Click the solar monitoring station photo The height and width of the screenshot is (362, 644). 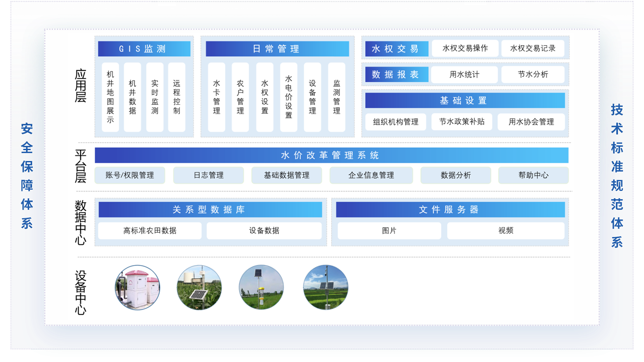point(199,288)
